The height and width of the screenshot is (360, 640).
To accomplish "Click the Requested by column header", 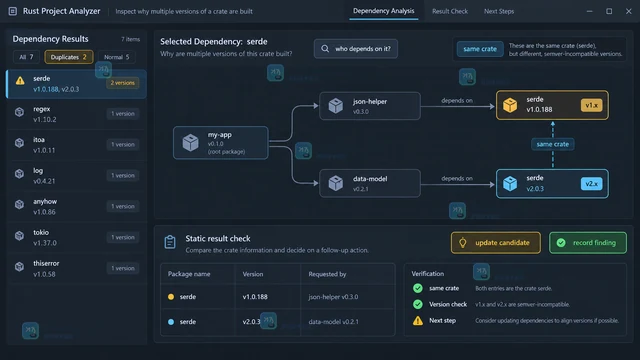I will point(327,274).
